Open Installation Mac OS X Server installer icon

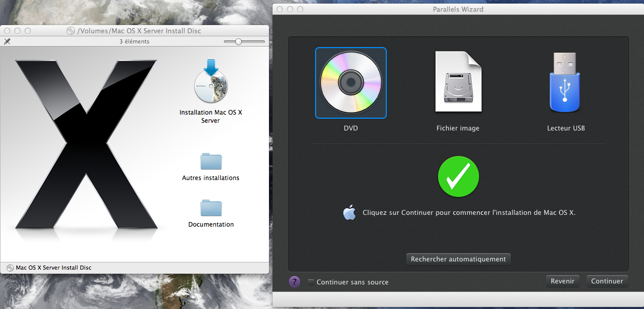(211, 81)
